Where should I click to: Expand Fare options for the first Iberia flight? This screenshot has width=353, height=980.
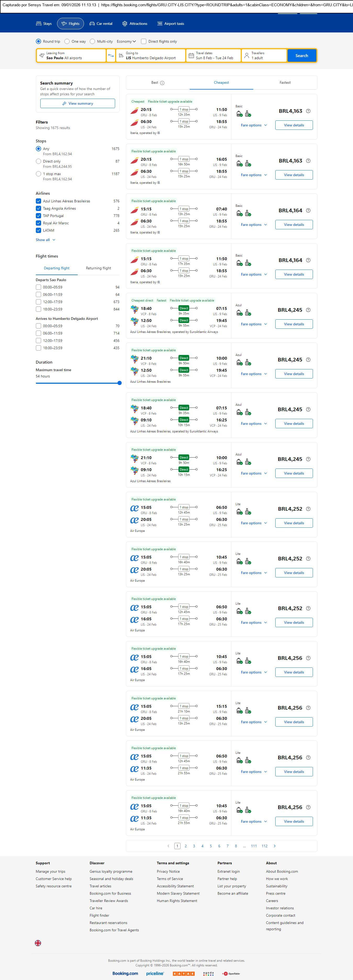coord(254,125)
